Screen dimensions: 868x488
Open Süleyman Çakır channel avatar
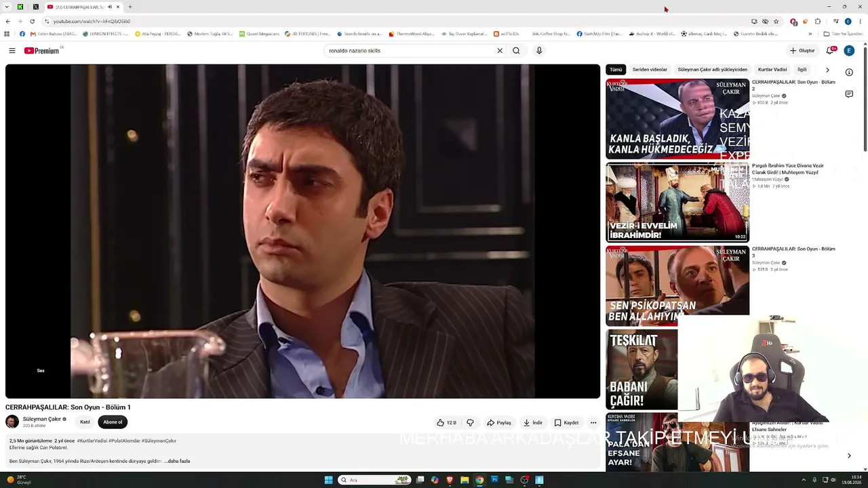pos(12,422)
